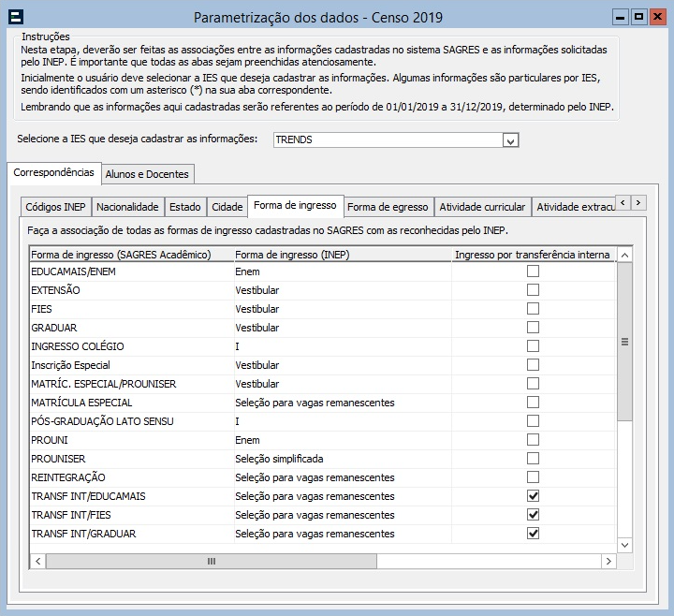Screen dimensions: 674x616
Task: Click horizontal scrollbar left arrow
Action: [x=38, y=561]
